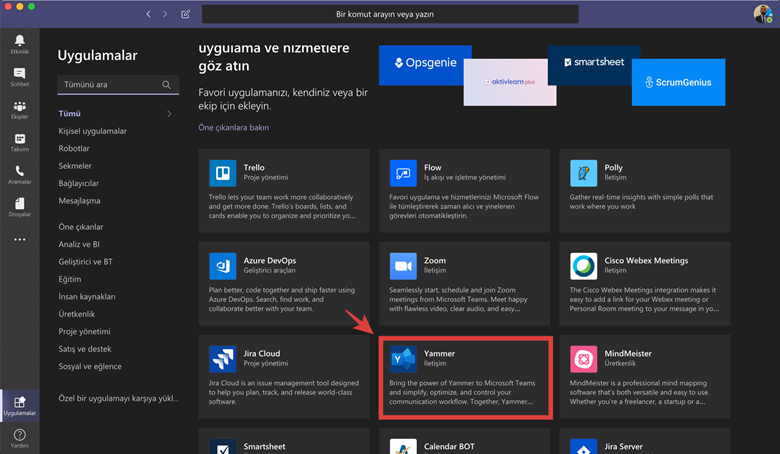Click the Jira Cloud app icon
Image resolution: width=780 pixels, height=454 pixels.
coord(222,359)
